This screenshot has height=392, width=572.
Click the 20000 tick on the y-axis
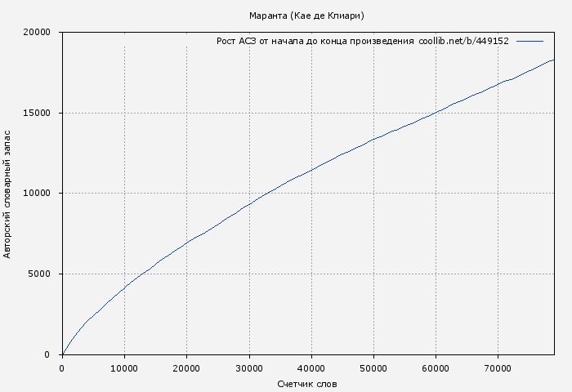point(38,33)
